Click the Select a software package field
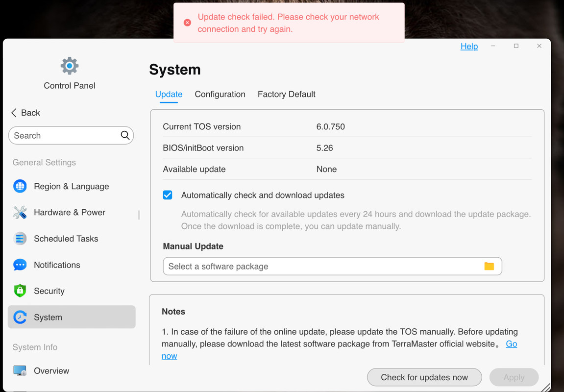Screen dimensions: 564x392 pyautogui.click(x=332, y=266)
